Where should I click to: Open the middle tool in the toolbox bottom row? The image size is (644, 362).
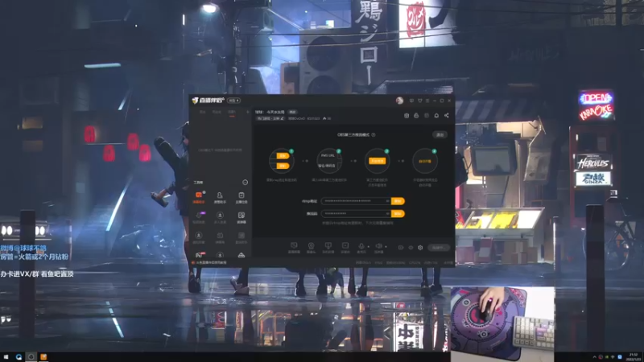[220, 255]
